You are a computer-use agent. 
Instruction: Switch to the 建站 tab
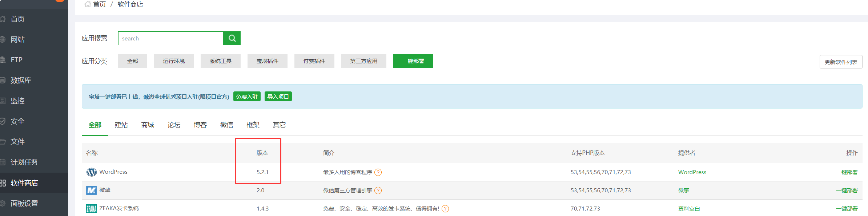tap(121, 125)
